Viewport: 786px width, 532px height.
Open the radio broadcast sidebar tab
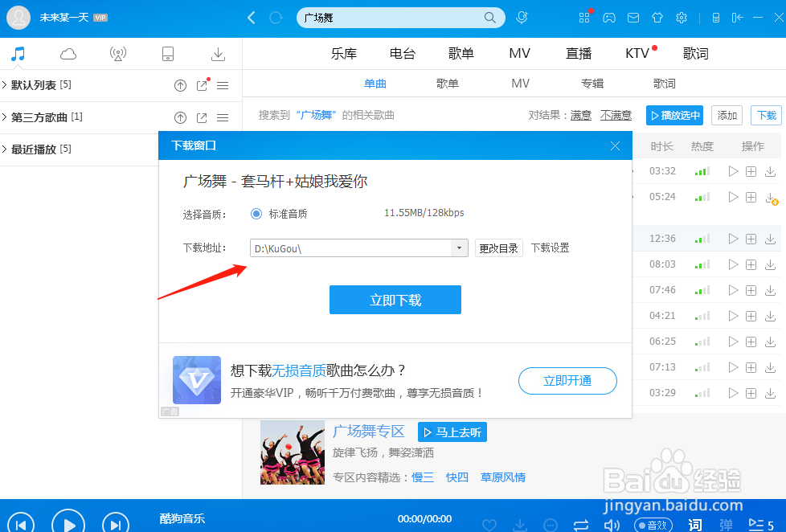point(118,54)
